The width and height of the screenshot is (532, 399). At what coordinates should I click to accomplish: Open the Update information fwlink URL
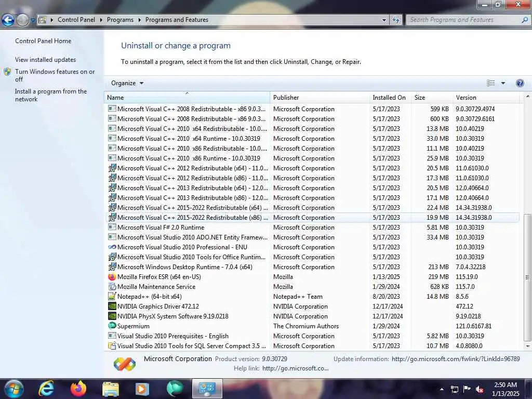(x=456, y=358)
